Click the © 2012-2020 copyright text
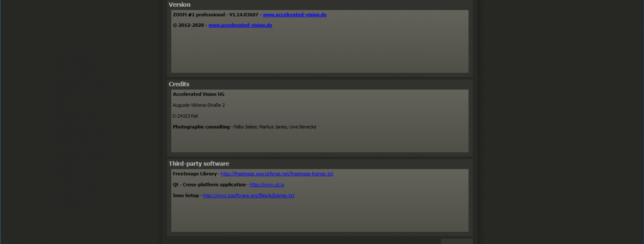The width and height of the screenshot is (644, 244). [x=188, y=25]
